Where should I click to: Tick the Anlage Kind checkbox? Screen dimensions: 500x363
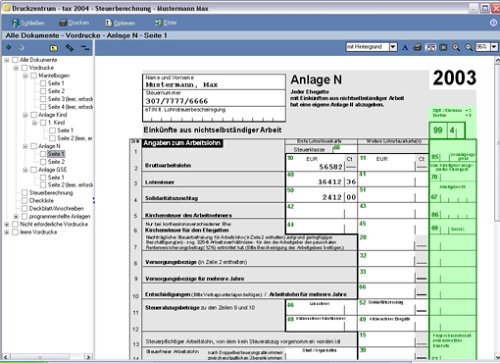[34, 115]
